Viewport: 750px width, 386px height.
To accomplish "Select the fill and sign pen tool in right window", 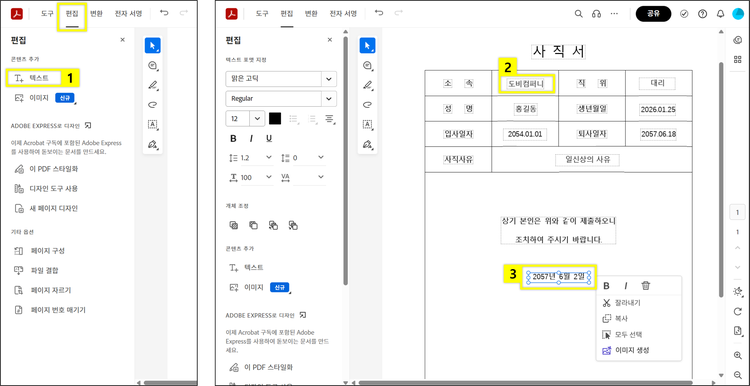I will pyautogui.click(x=367, y=144).
